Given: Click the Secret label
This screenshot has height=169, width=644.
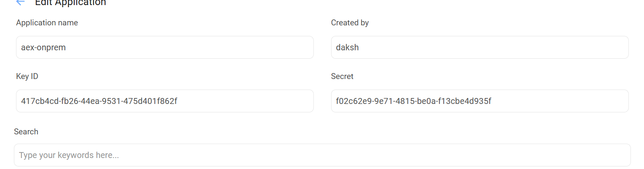Looking at the screenshot, I should (x=342, y=76).
